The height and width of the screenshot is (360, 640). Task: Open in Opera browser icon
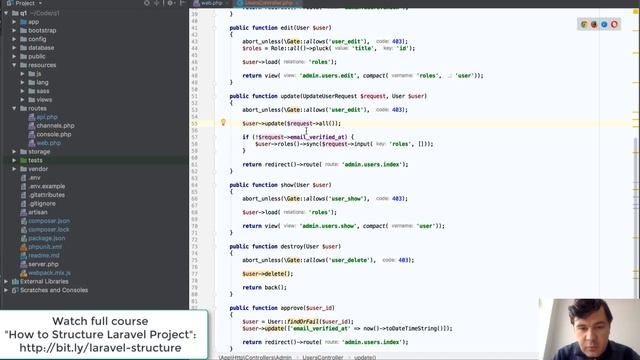614,24
